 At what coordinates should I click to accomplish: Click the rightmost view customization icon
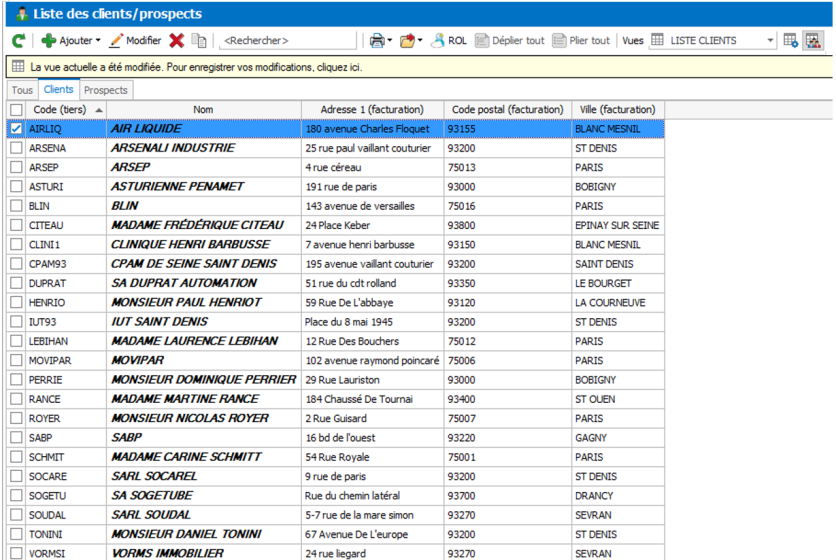click(813, 41)
